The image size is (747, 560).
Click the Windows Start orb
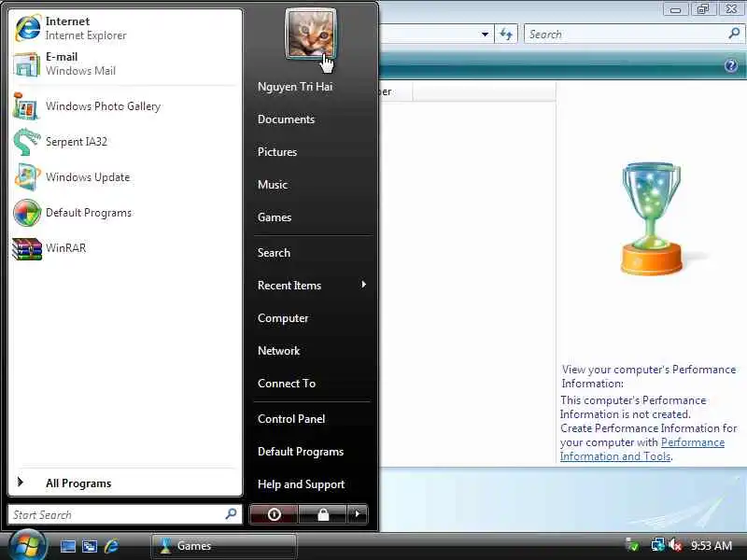tap(28, 545)
